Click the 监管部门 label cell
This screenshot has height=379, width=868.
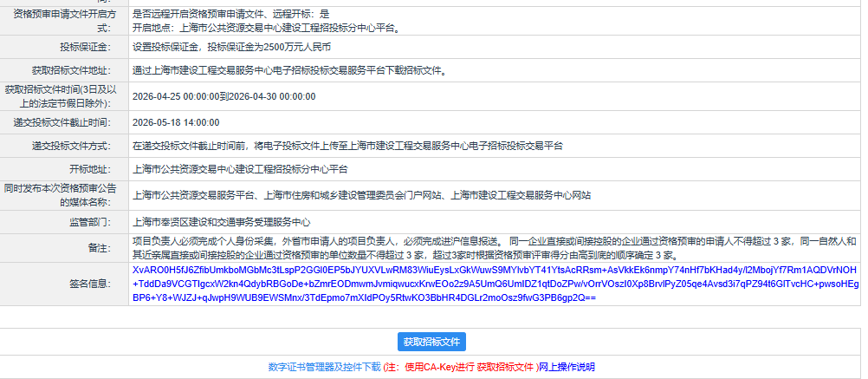tap(89, 221)
